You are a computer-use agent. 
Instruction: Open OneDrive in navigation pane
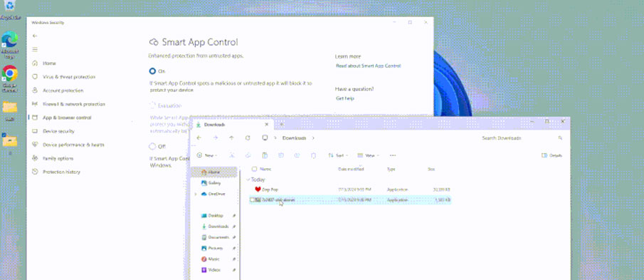click(213, 194)
